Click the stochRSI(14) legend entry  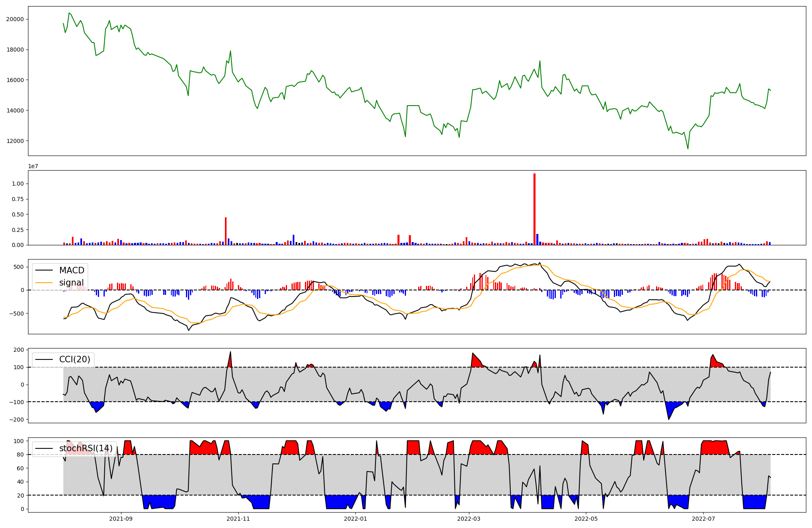point(86,449)
